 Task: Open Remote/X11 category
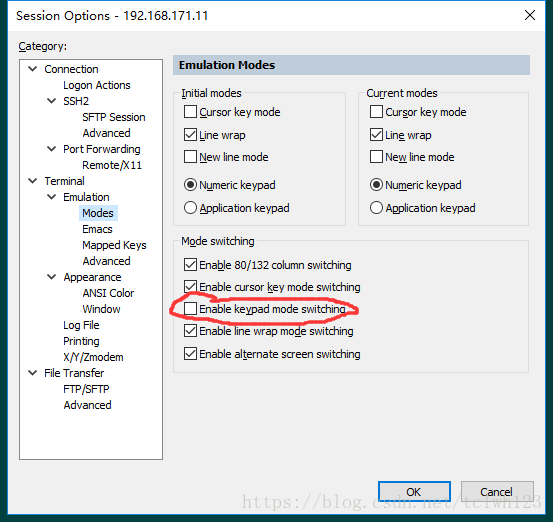point(112,165)
